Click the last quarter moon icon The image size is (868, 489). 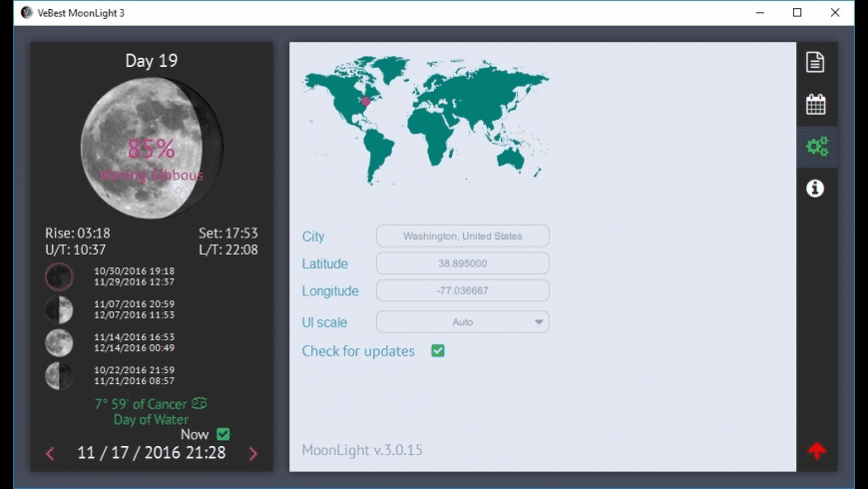(59, 376)
